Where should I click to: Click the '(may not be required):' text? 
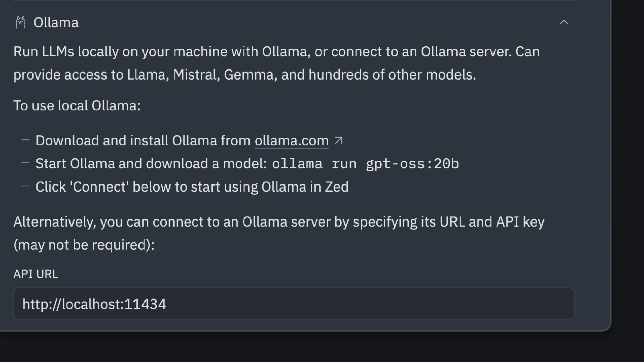(84, 245)
